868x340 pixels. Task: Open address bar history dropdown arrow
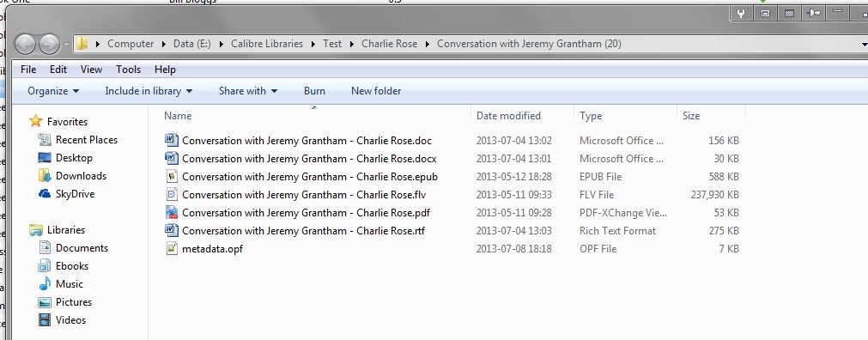coord(864,44)
